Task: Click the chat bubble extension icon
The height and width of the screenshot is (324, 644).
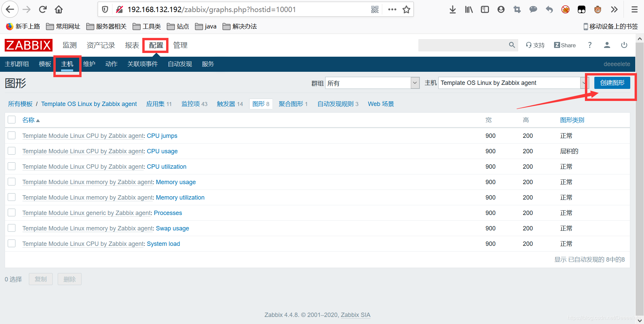Action: pos(533,9)
